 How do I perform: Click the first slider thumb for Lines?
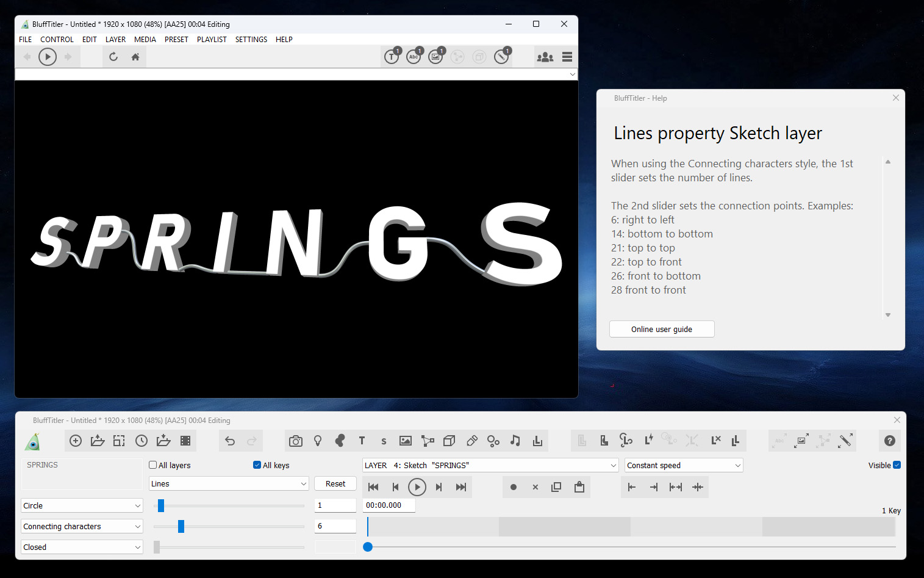coord(161,505)
